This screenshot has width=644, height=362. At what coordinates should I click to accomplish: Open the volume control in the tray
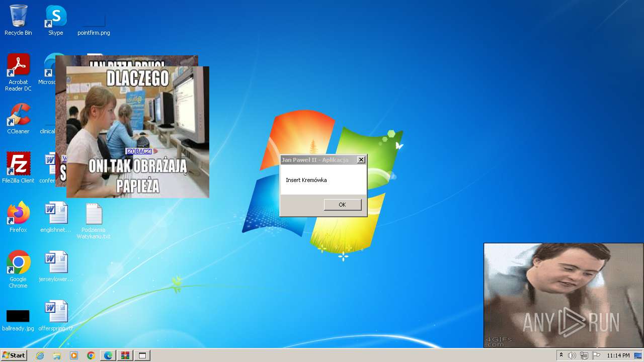point(572,355)
